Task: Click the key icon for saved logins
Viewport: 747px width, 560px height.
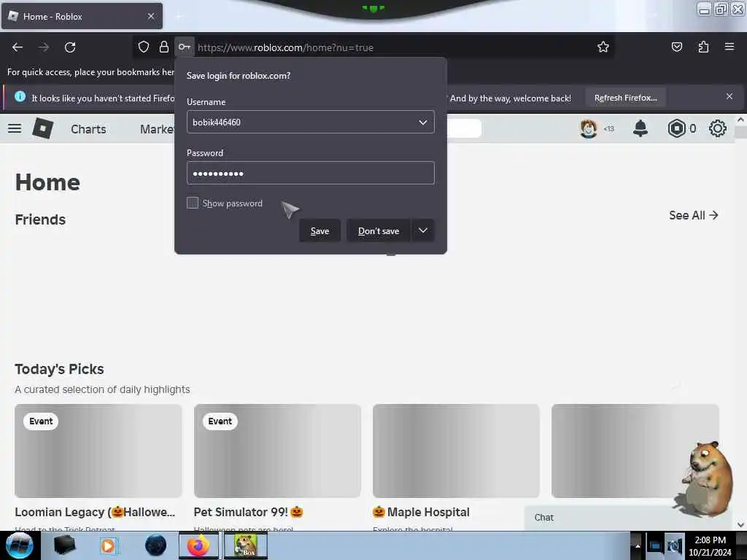Action: coord(185,47)
